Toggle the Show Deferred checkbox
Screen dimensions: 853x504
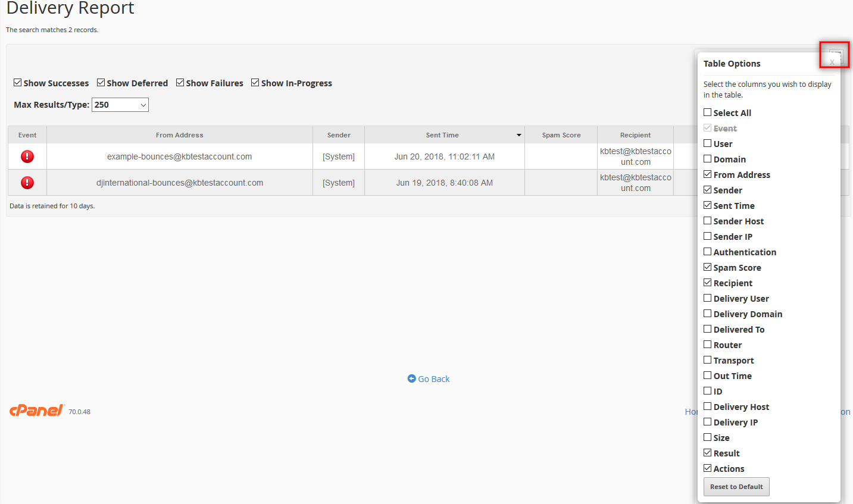(101, 83)
